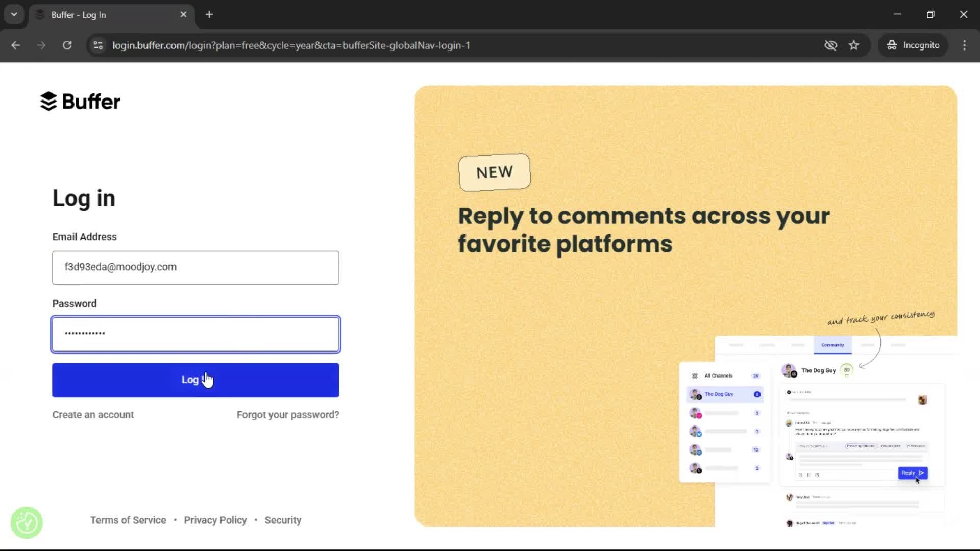The width and height of the screenshot is (980, 551).
Task: Open Create an account
Action: pos(93,415)
